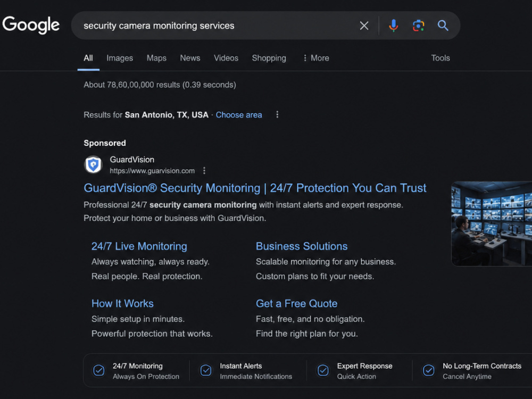Screen dimensions: 532x399
Task: Open three-dot menu beside the GuardVision URL
Action: (204, 171)
